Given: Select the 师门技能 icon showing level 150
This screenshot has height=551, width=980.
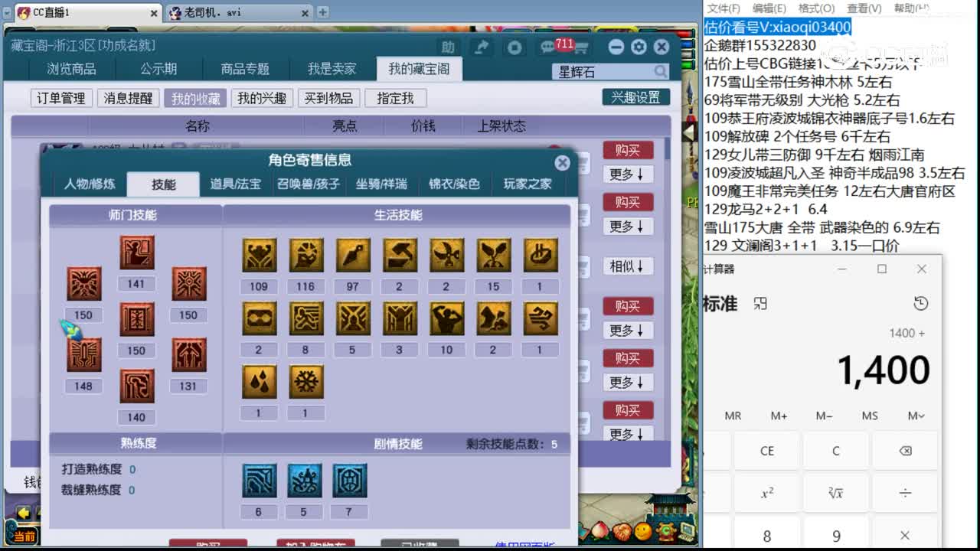Looking at the screenshot, I should click(83, 284).
